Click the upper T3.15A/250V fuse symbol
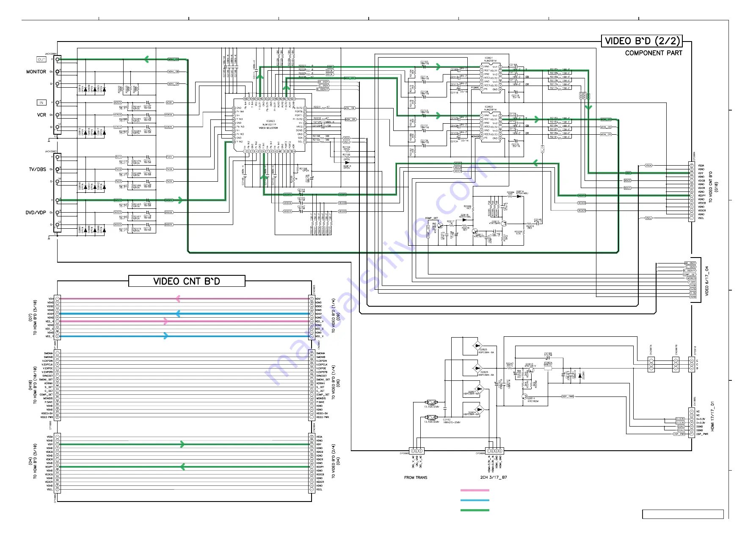This screenshot has height=535, width=756. [432, 402]
